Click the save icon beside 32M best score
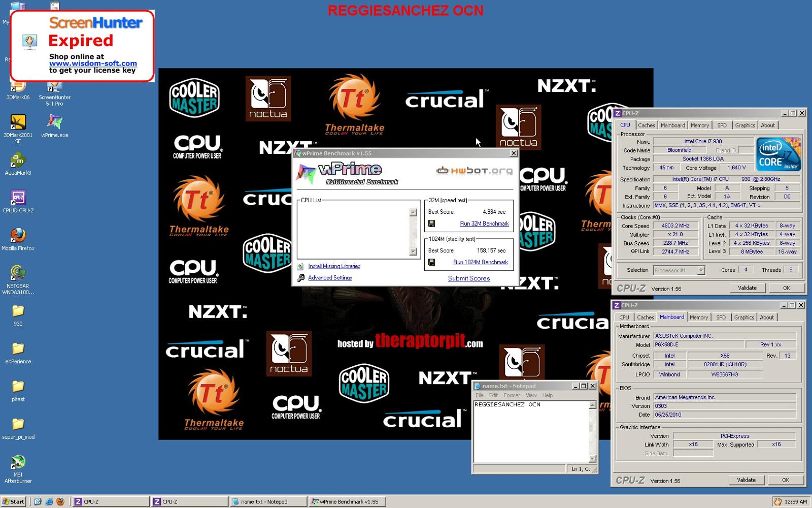The height and width of the screenshot is (508, 812). (431, 224)
